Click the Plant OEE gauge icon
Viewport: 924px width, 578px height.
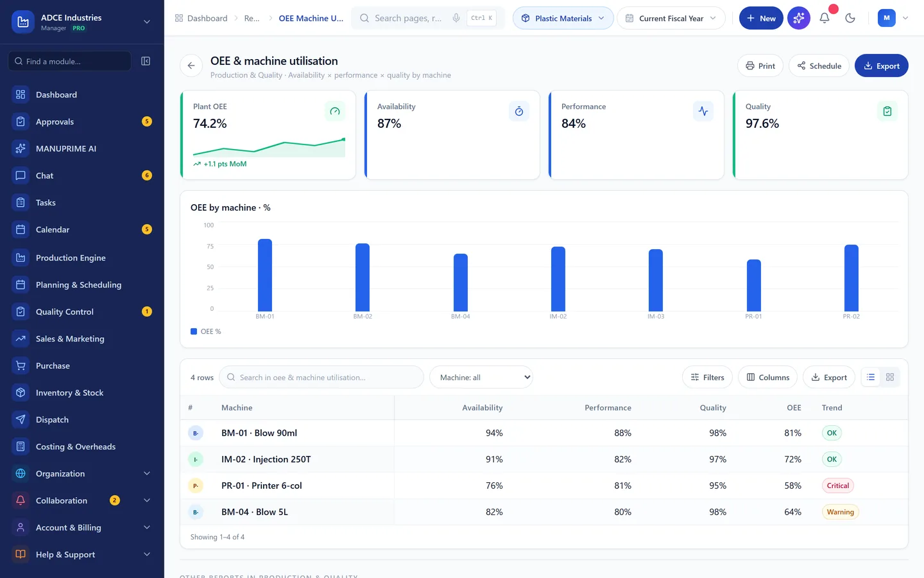pos(335,111)
